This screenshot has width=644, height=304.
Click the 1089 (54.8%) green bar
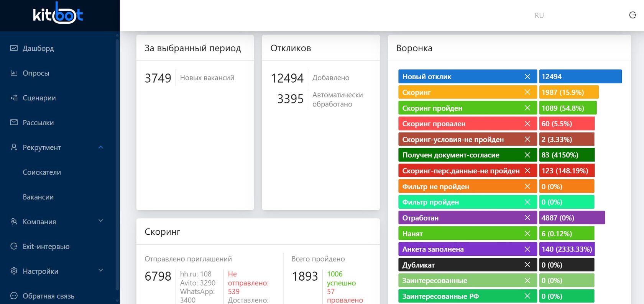click(x=568, y=108)
